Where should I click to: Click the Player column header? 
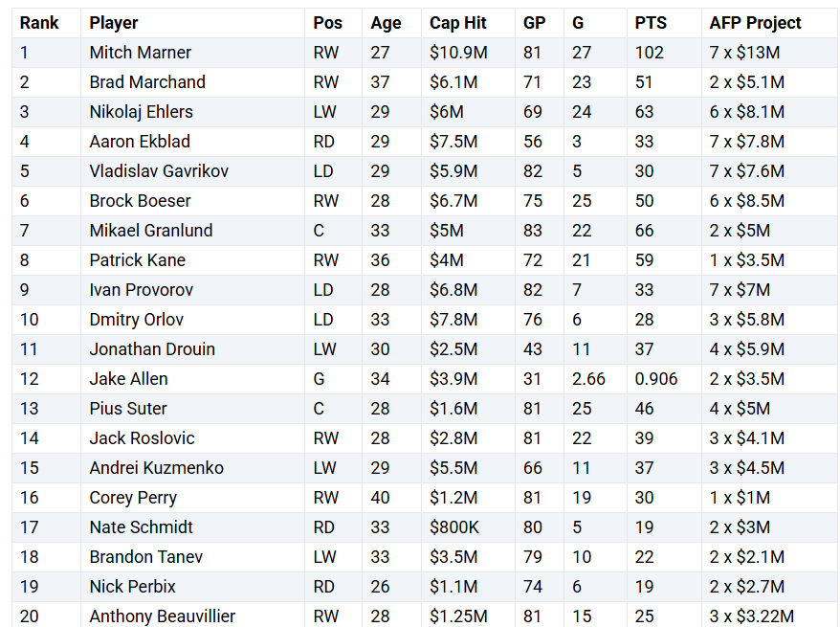tap(114, 23)
